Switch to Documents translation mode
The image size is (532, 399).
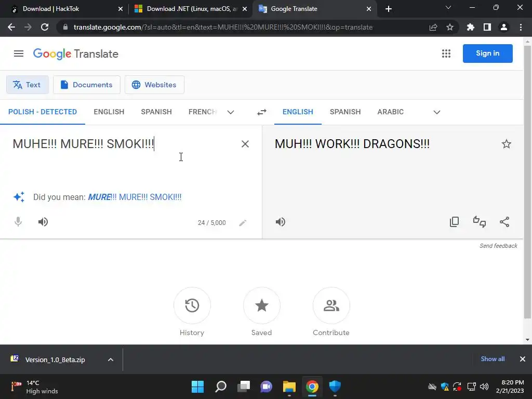pyautogui.click(x=87, y=85)
